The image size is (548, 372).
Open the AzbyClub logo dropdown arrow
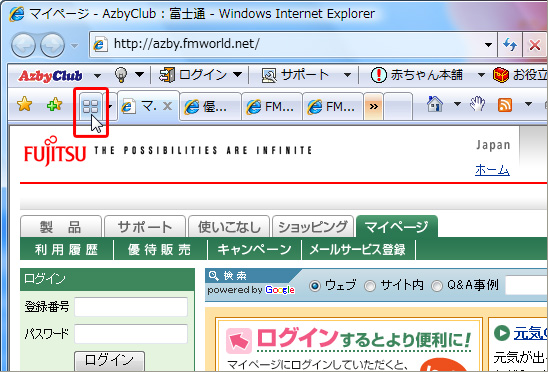(x=98, y=75)
